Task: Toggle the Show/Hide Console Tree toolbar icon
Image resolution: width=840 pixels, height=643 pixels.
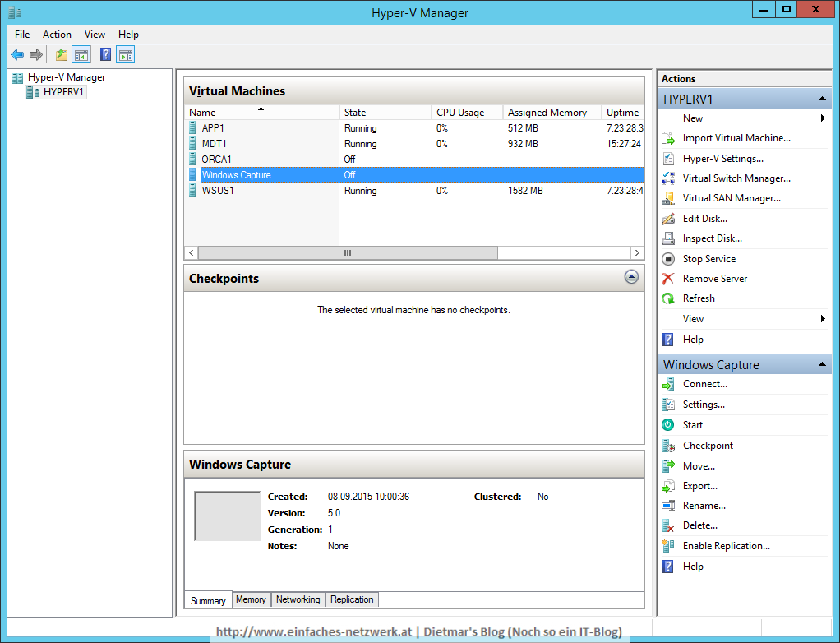Action: tap(81, 54)
